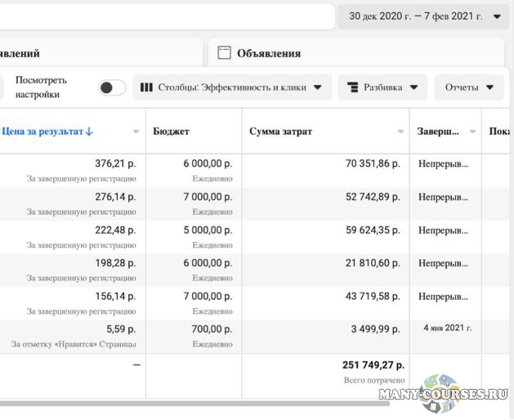Click the Бюджет column header
The width and height of the screenshot is (514, 420).
tap(172, 132)
